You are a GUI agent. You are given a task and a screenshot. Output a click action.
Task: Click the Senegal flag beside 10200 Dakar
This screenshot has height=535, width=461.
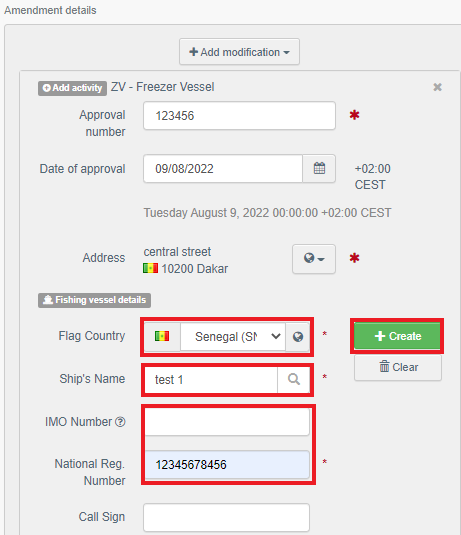150,268
